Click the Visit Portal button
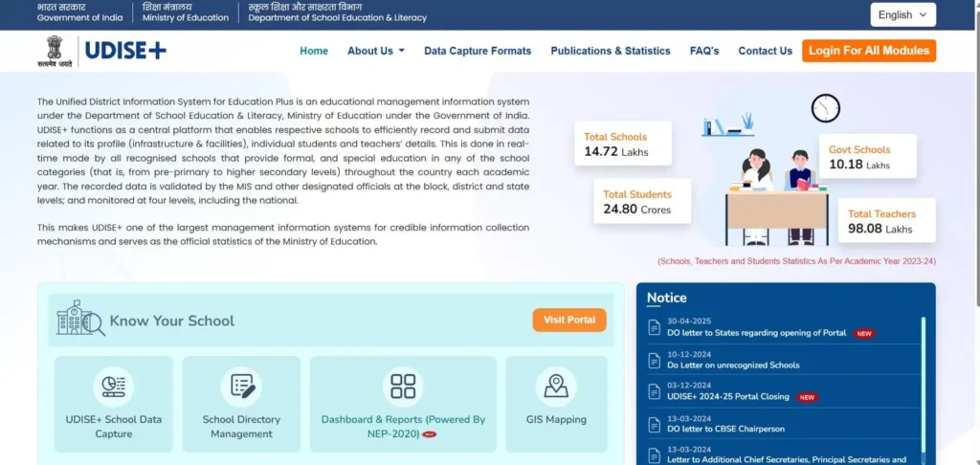Image resolution: width=980 pixels, height=465 pixels. [569, 320]
